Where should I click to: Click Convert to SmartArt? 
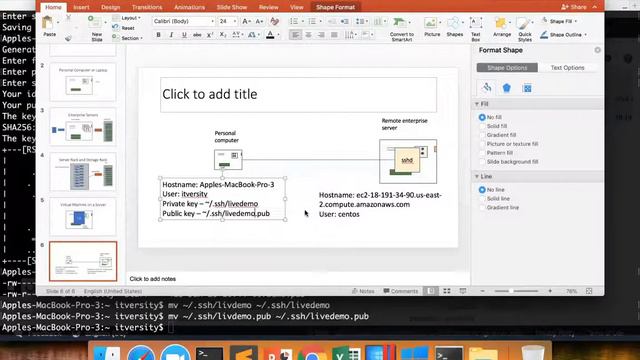pyautogui.click(x=402, y=29)
